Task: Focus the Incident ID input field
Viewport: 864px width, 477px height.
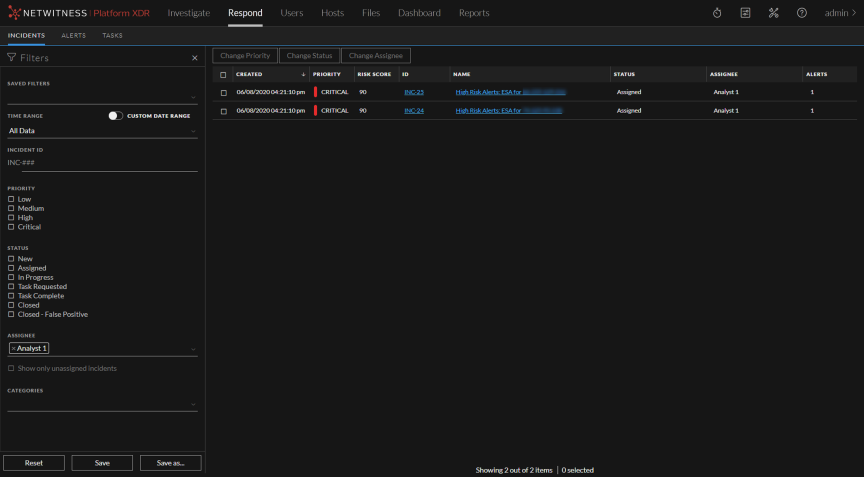Action: [102, 163]
